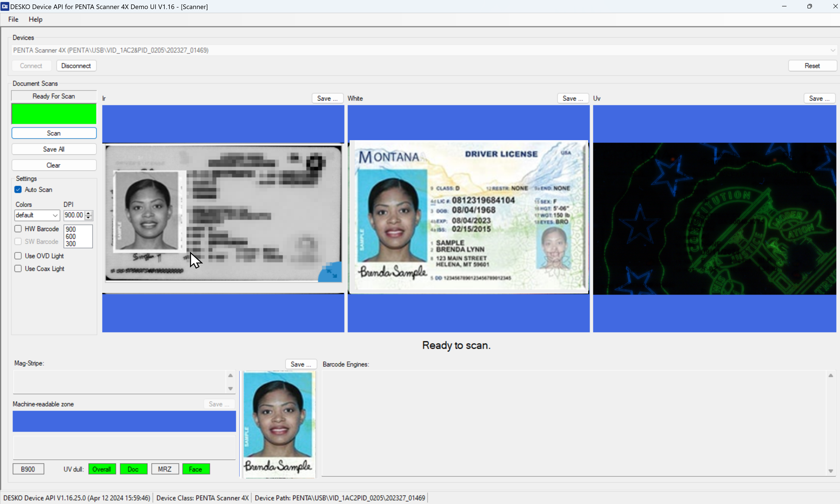Select 600 in the DPI list
Image resolution: width=840 pixels, height=504 pixels.
(x=71, y=236)
